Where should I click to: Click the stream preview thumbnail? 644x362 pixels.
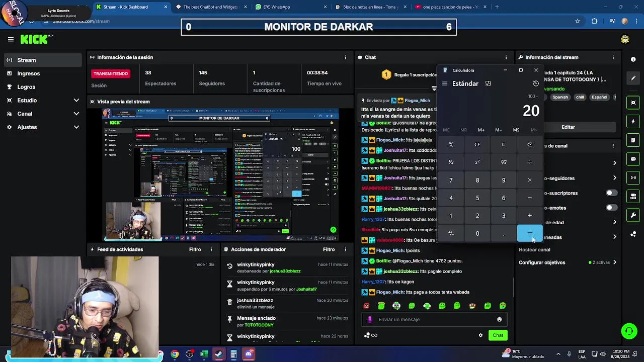(x=221, y=174)
